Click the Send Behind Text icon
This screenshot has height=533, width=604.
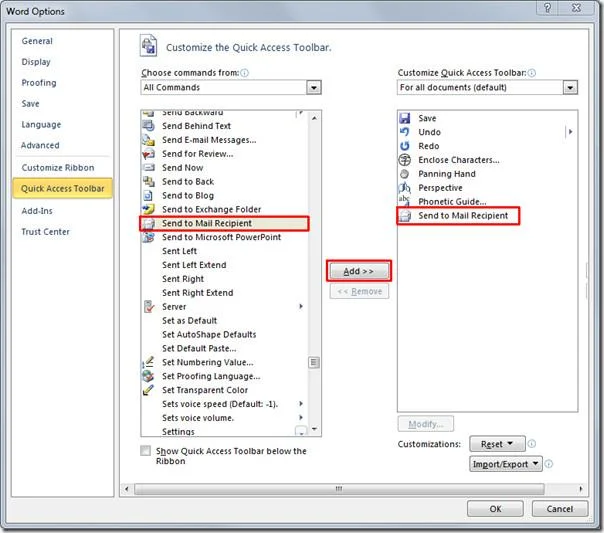pyautogui.click(x=148, y=126)
